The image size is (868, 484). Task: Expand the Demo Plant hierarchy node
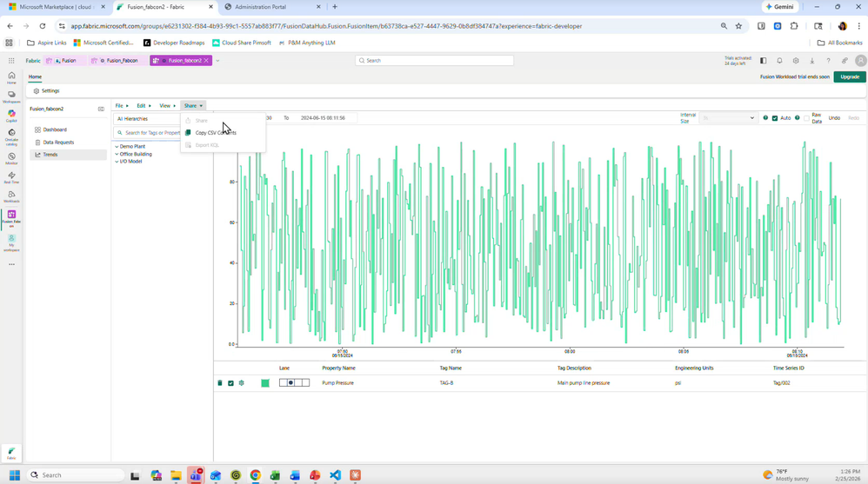tap(117, 147)
